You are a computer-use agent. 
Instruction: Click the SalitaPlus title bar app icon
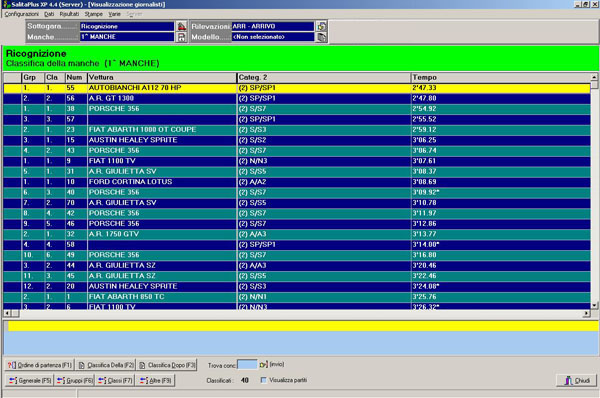pos(6,4)
